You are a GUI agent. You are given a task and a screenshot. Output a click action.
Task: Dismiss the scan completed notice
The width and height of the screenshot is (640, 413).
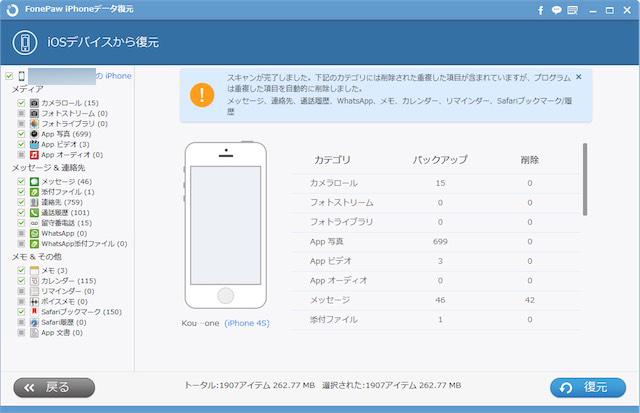point(579,77)
